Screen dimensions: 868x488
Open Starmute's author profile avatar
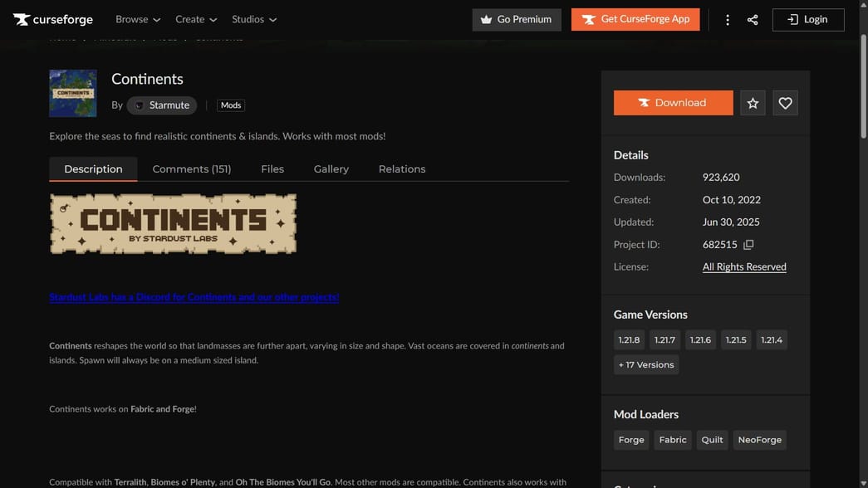[139, 105]
